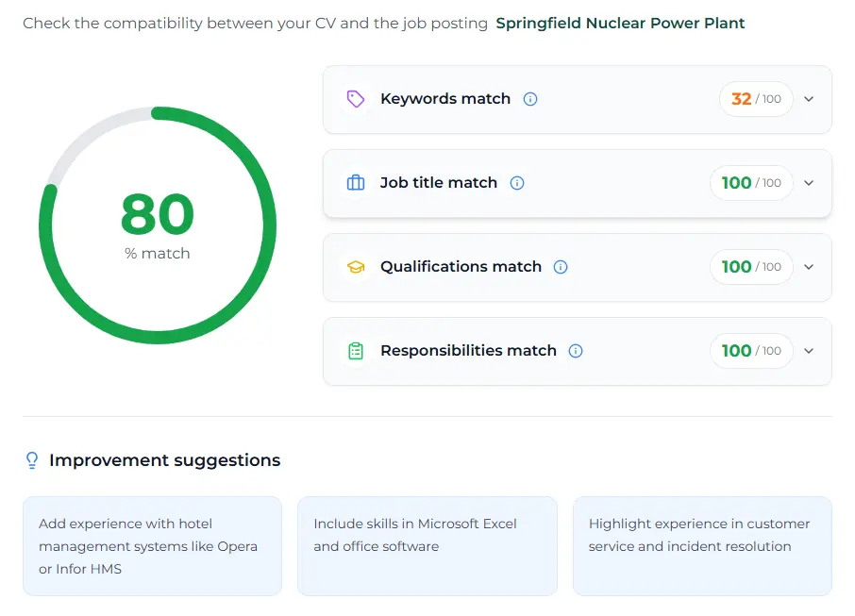Select the Microsoft Excel skills suggestion card

point(427,546)
